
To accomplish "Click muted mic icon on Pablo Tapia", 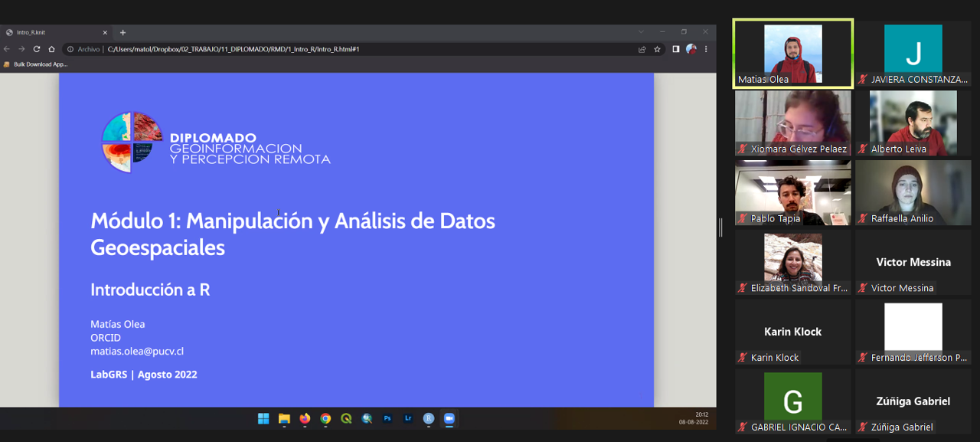I will click(743, 219).
